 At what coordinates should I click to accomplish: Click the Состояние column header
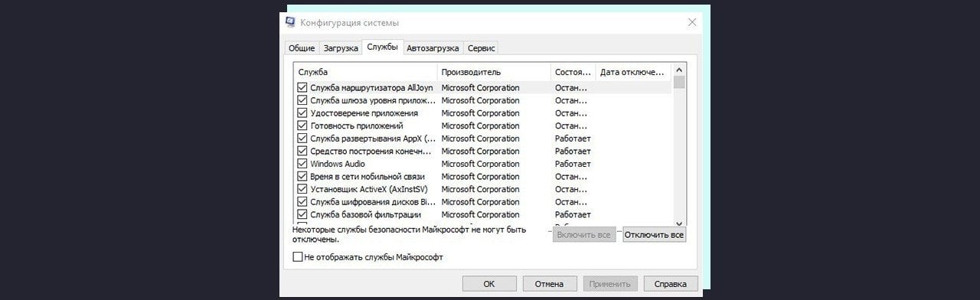pos(573,72)
